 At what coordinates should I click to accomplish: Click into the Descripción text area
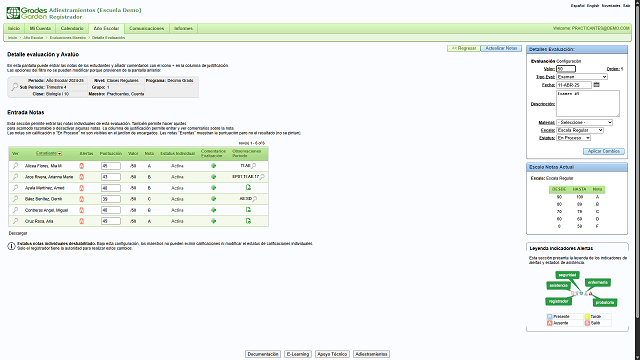(x=588, y=104)
